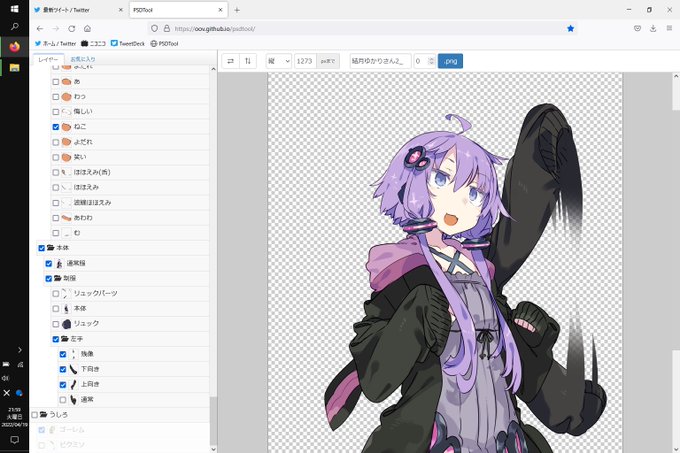
Task: Enable the あ mouth layer checkbox
Action: coord(56,81)
